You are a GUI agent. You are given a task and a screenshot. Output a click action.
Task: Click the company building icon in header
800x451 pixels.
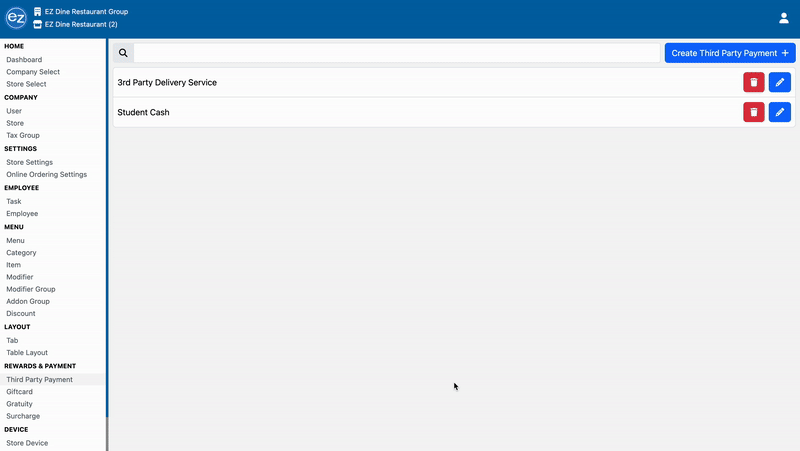coord(37,11)
